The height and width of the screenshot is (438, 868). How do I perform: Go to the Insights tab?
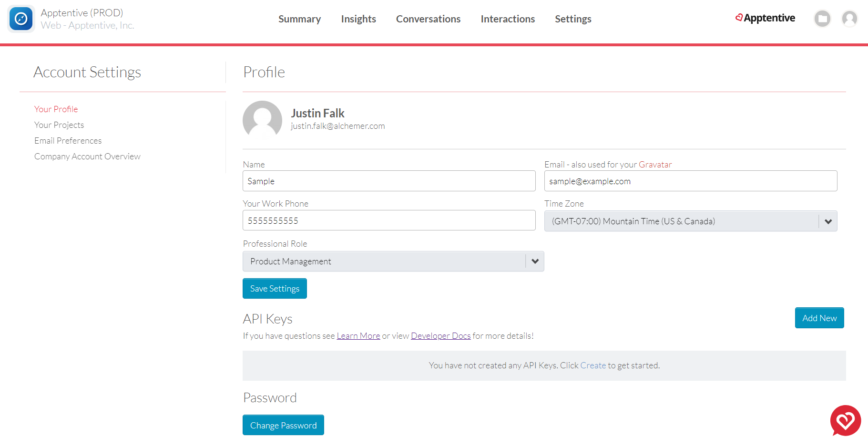point(358,19)
